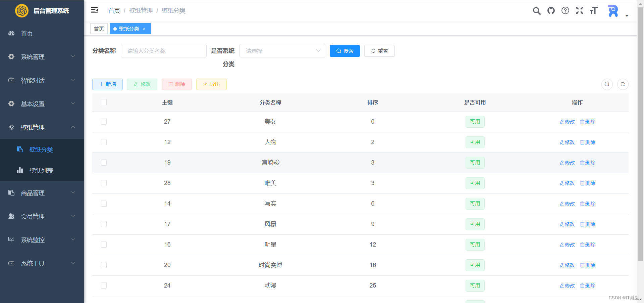
Task: Expand the 系统监控 sidebar menu
Action: tap(42, 240)
